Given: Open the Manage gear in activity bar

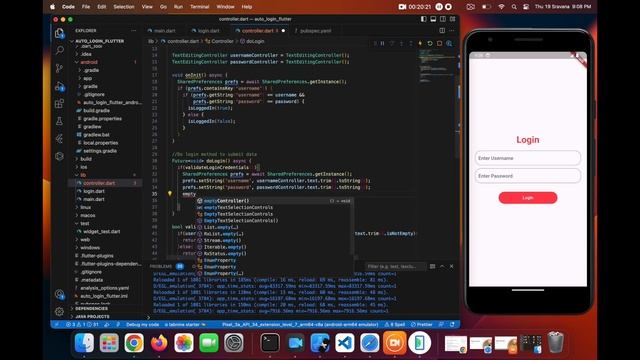Looking at the screenshot, I should tap(59, 311).
